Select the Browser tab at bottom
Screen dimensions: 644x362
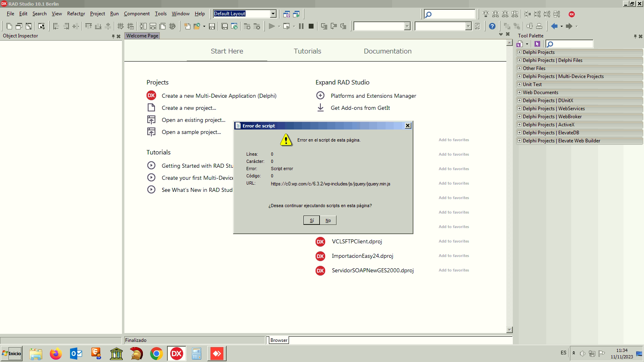(279, 340)
